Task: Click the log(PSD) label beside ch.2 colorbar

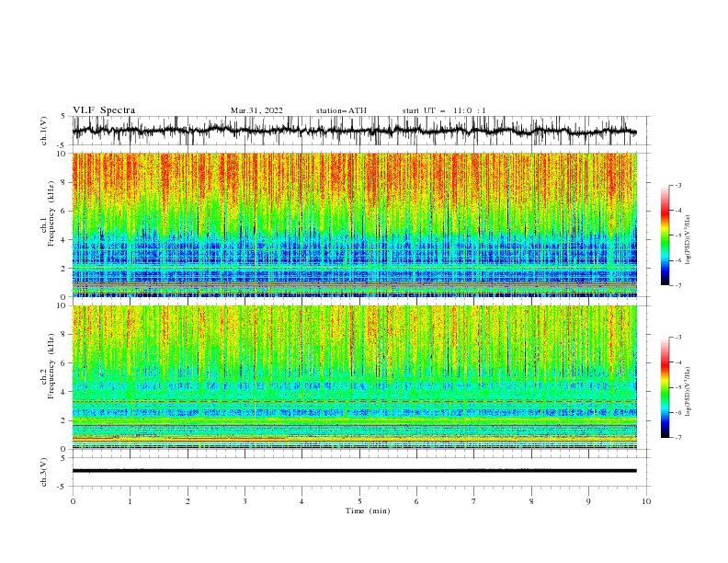Action: pyautogui.click(x=688, y=392)
